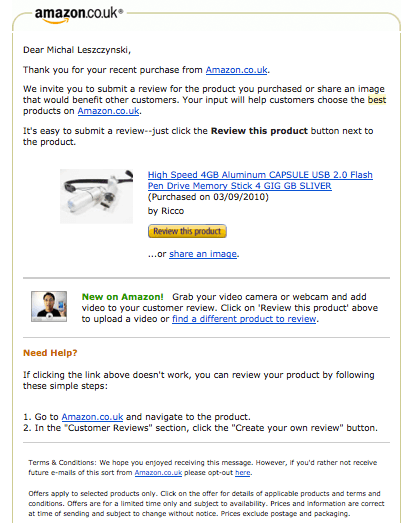The image size is (415, 523).
Task: Click Amazon.co.uk link after best products on
Action: 108,111
